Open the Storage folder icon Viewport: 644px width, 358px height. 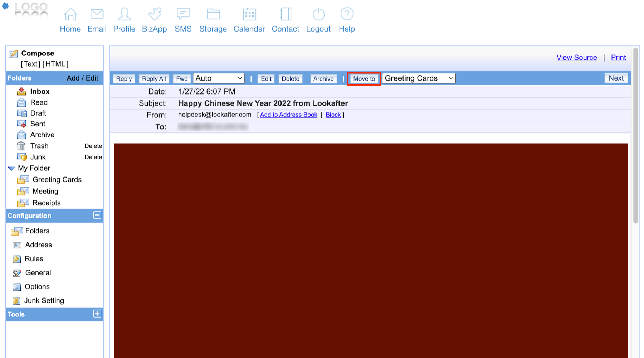tap(213, 14)
